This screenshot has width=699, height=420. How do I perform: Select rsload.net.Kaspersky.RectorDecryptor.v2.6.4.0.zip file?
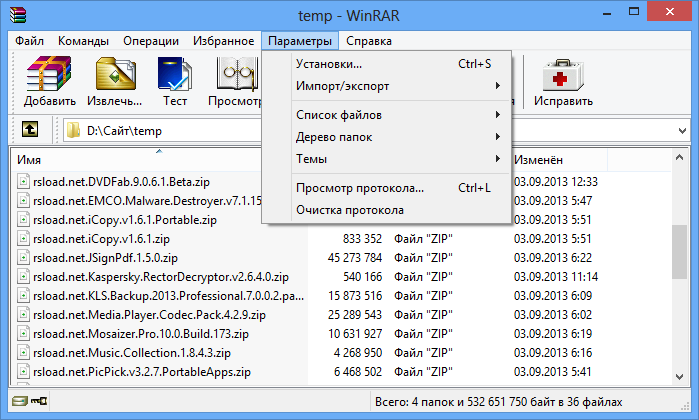pyautogui.click(x=161, y=277)
